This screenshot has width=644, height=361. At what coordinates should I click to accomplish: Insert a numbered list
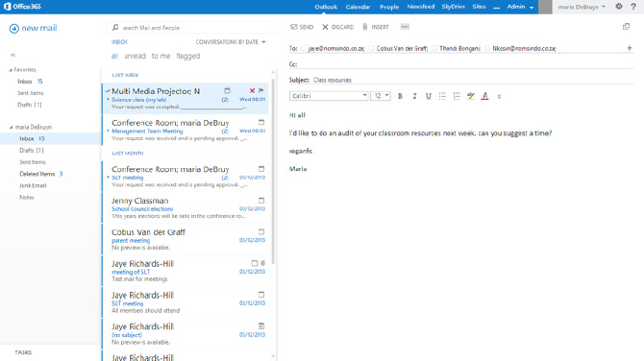click(457, 96)
